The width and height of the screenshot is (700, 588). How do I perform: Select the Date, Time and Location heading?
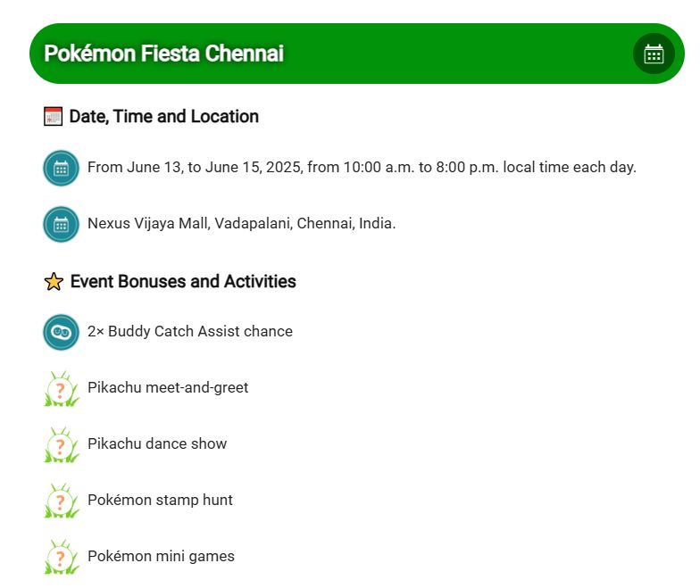163,116
